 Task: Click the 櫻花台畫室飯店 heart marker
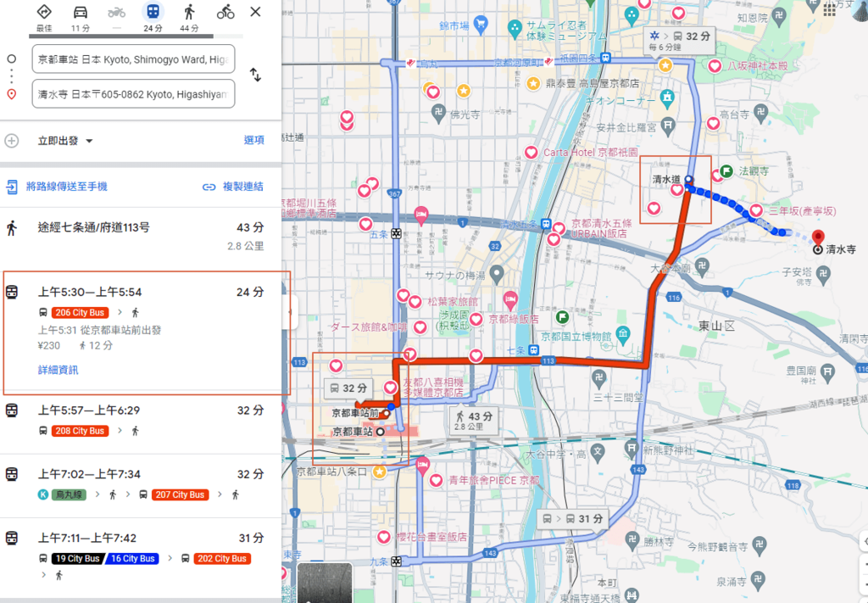click(384, 537)
